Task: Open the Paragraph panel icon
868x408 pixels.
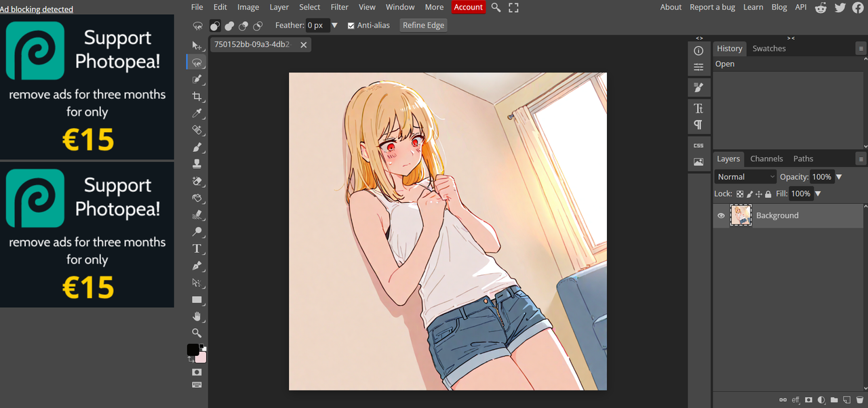Action: [x=698, y=125]
